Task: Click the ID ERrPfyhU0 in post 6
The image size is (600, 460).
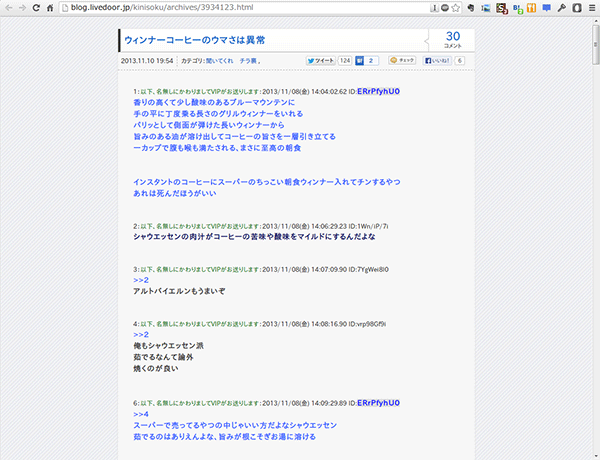Action: tap(378, 403)
